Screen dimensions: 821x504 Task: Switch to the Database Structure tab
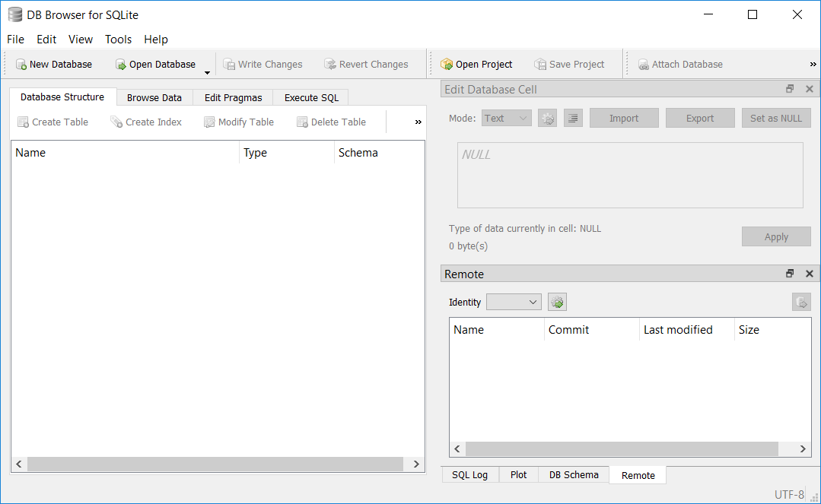coord(62,97)
